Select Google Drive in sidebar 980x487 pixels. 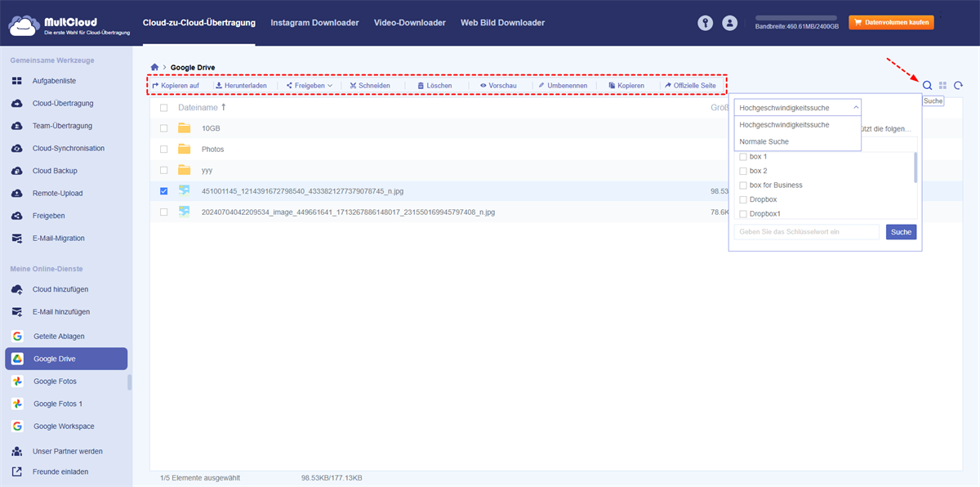pyautogui.click(x=65, y=359)
